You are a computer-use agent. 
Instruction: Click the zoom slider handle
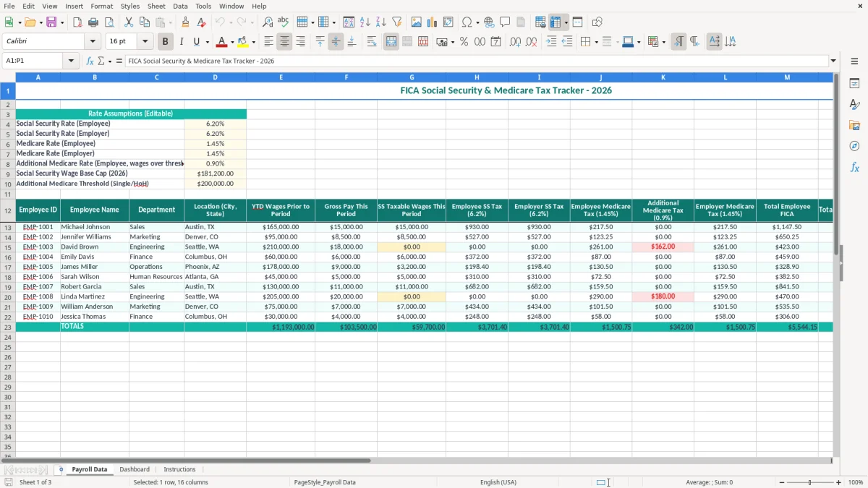(810, 482)
